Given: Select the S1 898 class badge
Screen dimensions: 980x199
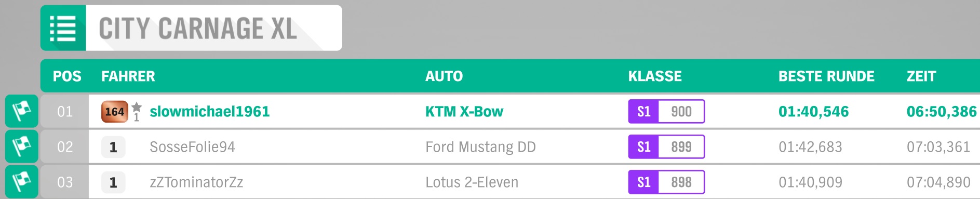Looking at the screenshot, I should (666, 182).
